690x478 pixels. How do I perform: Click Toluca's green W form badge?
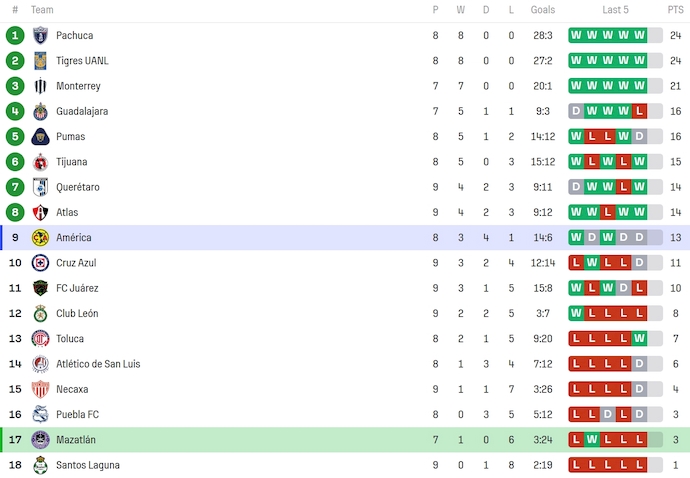click(639, 339)
